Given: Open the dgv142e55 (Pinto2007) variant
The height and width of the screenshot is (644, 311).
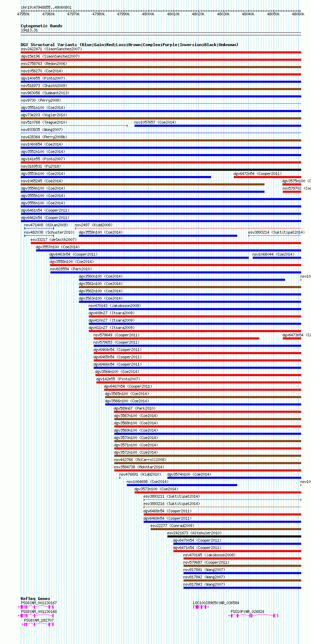Looking at the screenshot, I should click(x=199, y=382).
